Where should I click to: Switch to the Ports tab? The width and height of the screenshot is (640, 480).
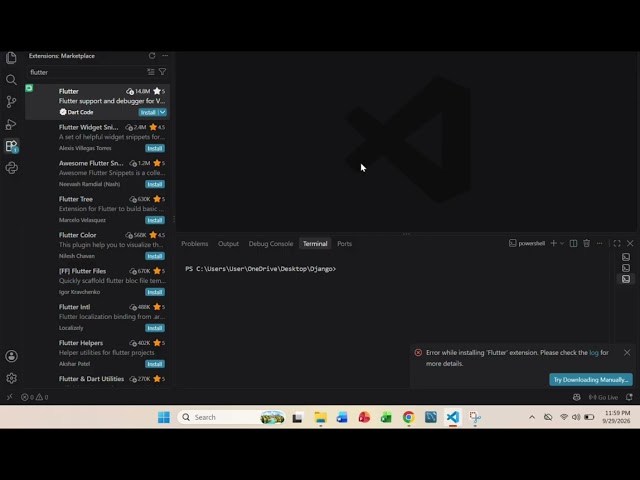pos(344,244)
